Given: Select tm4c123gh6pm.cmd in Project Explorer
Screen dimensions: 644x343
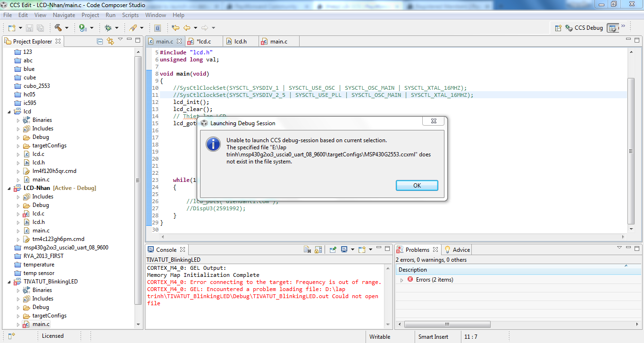Looking at the screenshot, I should [x=58, y=239].
